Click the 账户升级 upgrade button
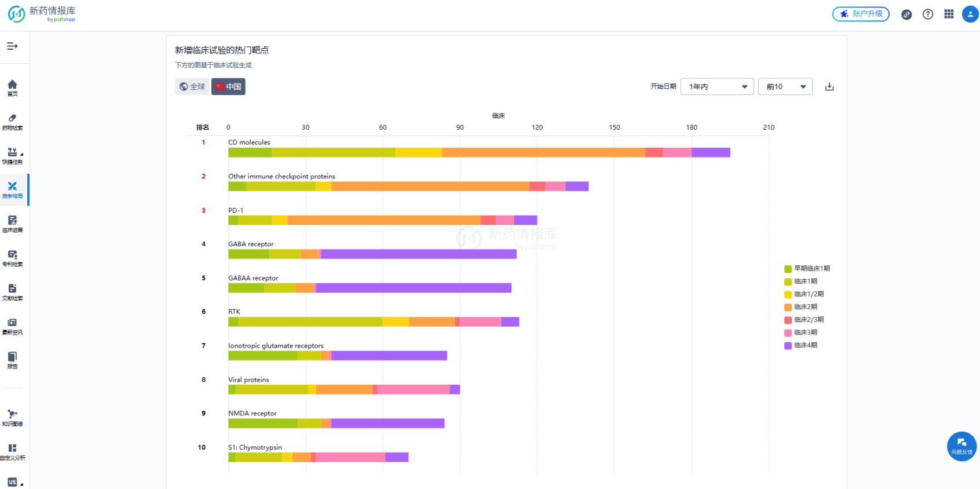The image size is (980, 489). (x=861, y=14)
